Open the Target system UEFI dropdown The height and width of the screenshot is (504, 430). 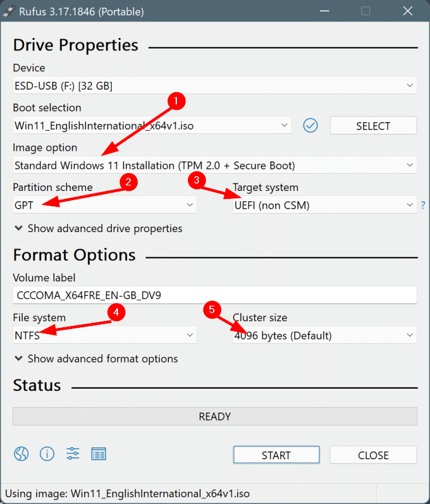pos(325,205)
